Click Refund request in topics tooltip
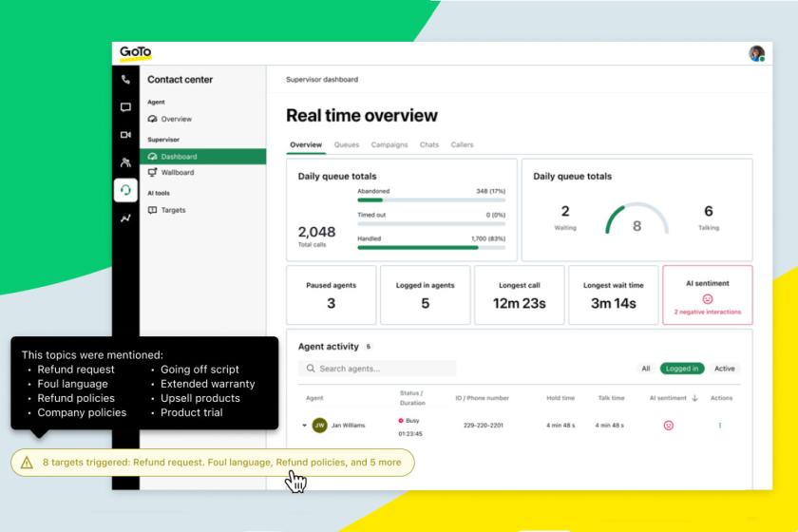Screen dimensions: 798x532 coord(76,370)
